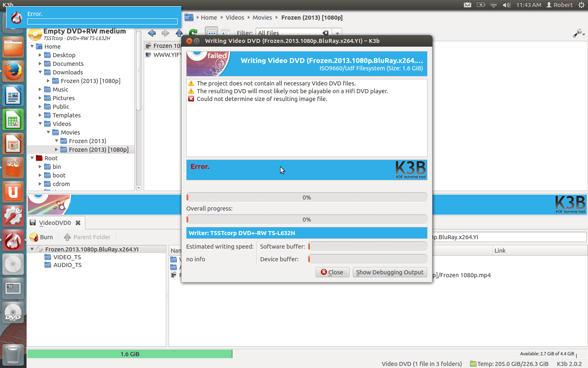The width and height of the screenshot is (588, 368).
Task: Expand the Music folder in tree
Action: point(40,90)
